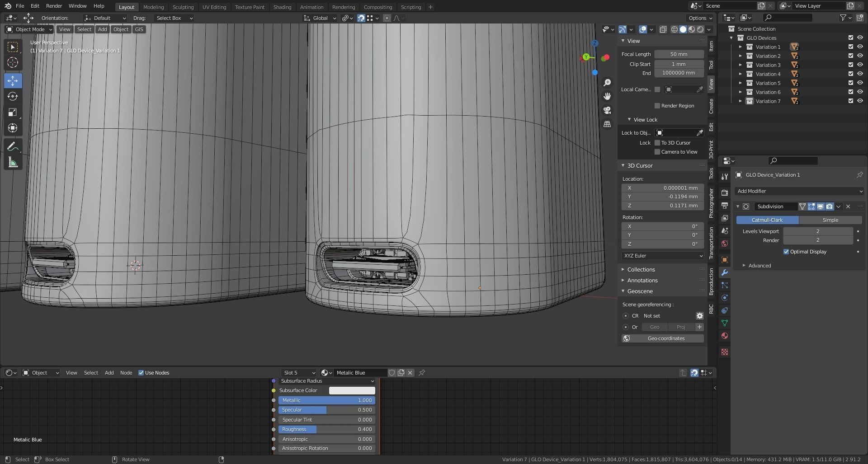Open the Add Modifier dropdown
Screen dimensions: 868x464
click(799, 191)
